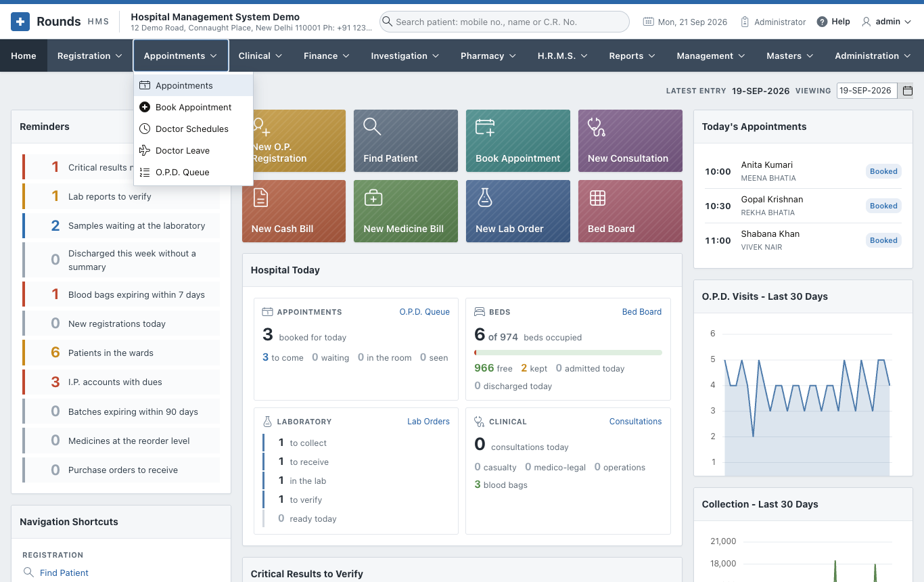Image resolution: width=924 pixels, height=582 pixels.
Task: Click the New Cash Bill tile
Action: (294, 211)
